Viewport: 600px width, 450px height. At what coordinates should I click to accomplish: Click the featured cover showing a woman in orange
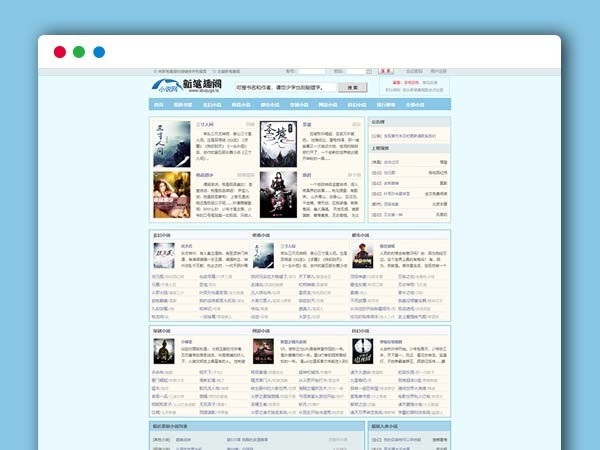(x=171, y=194)
